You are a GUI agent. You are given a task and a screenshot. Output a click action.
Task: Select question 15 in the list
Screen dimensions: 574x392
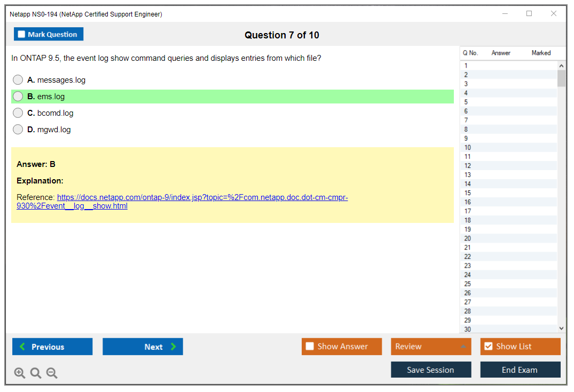468,193
